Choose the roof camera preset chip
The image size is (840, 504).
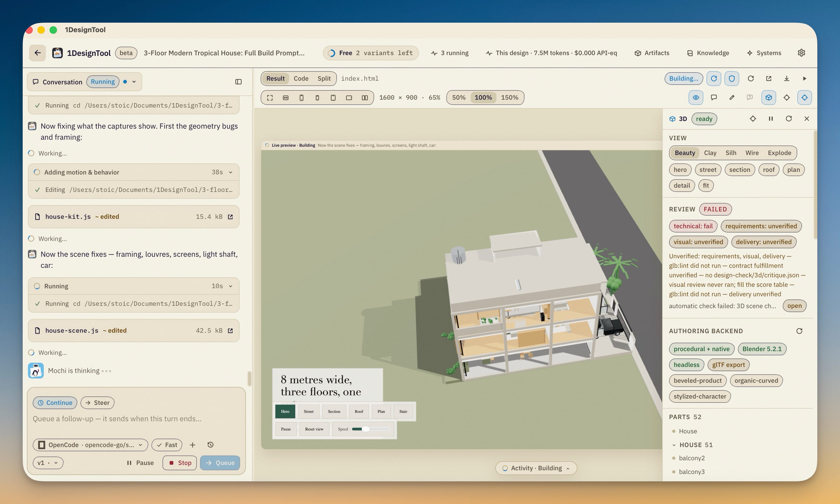click(769, 170)
